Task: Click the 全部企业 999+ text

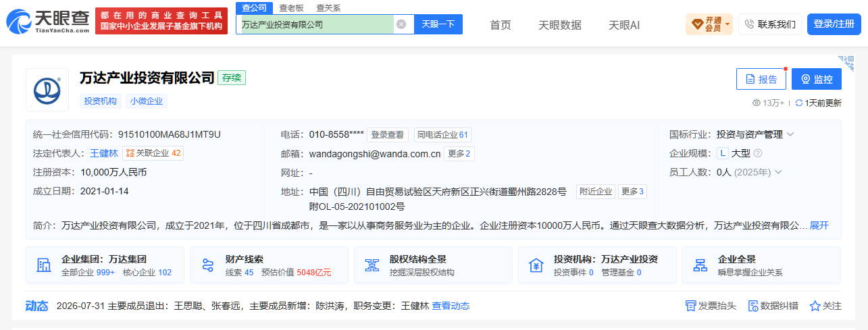Action: (x=88, y=273)
